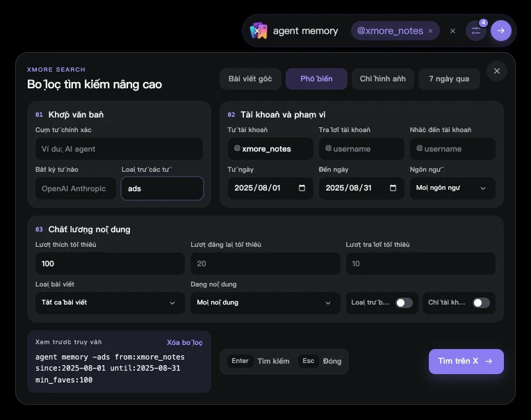Click the 2025/08/31 end date value
531x420 pixels.
tap(348, 188)
